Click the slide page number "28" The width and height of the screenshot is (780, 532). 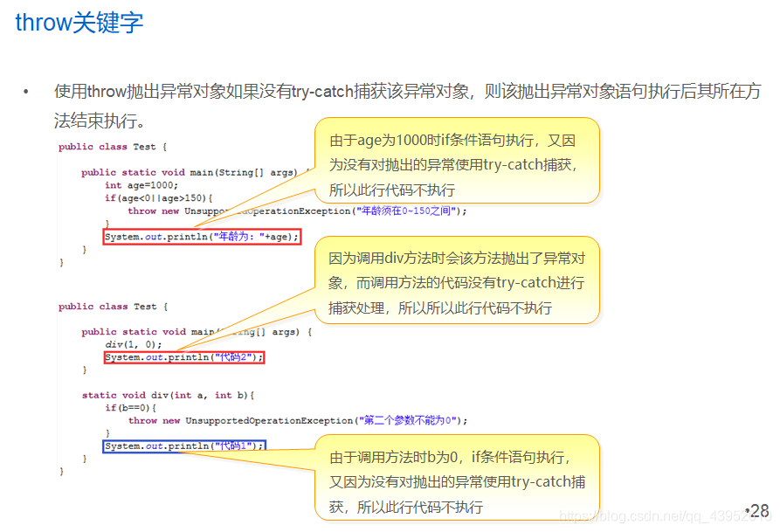[759, 511]
